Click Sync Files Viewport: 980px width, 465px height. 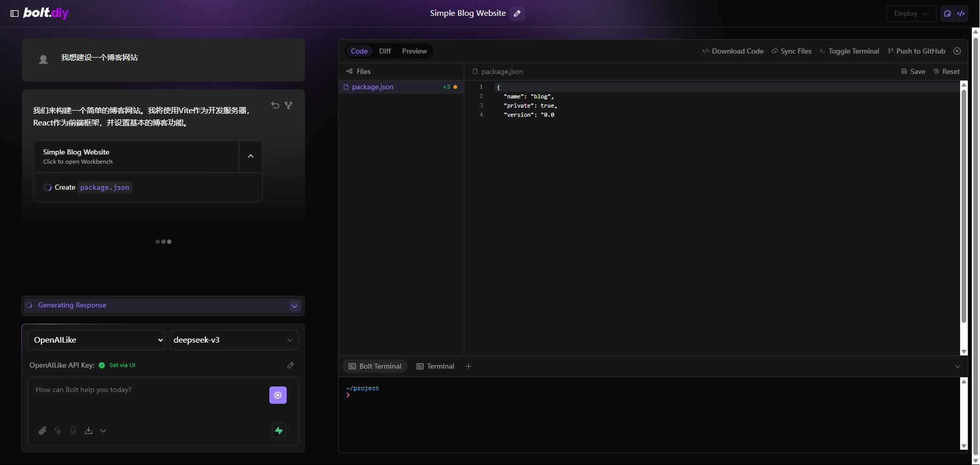(791, 51)
